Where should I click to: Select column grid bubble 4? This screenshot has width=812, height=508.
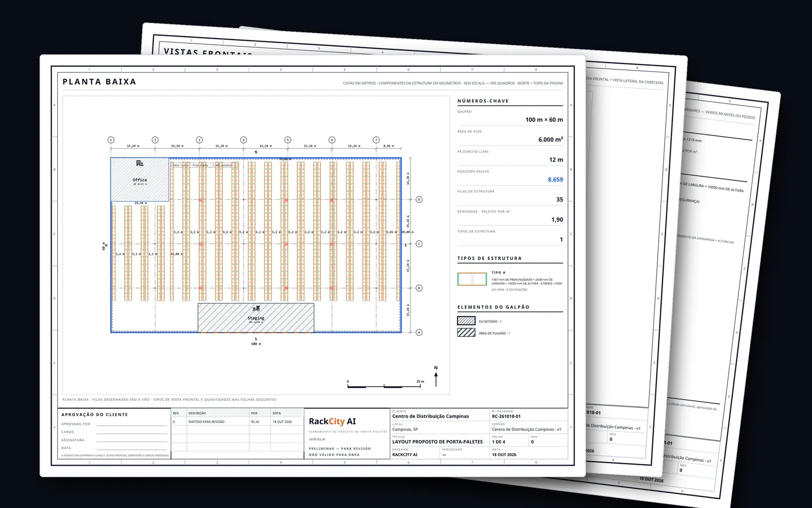[244, 140]
